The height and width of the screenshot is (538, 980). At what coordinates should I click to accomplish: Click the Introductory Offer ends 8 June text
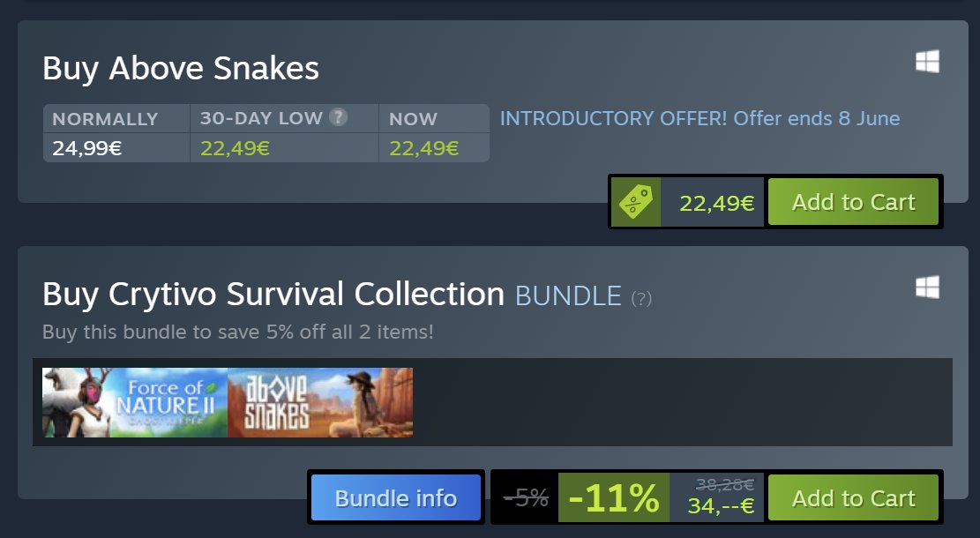point(699,118)
